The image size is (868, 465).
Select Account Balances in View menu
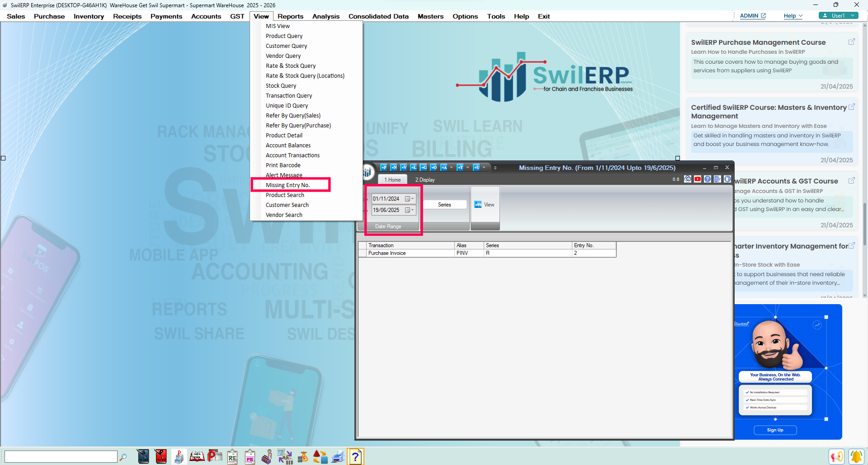288,146
